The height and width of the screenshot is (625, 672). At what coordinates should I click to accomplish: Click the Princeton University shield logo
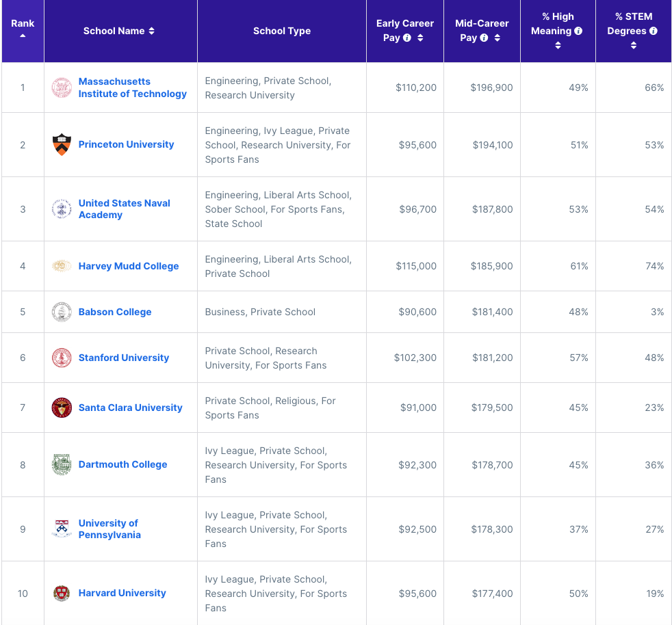62,145
